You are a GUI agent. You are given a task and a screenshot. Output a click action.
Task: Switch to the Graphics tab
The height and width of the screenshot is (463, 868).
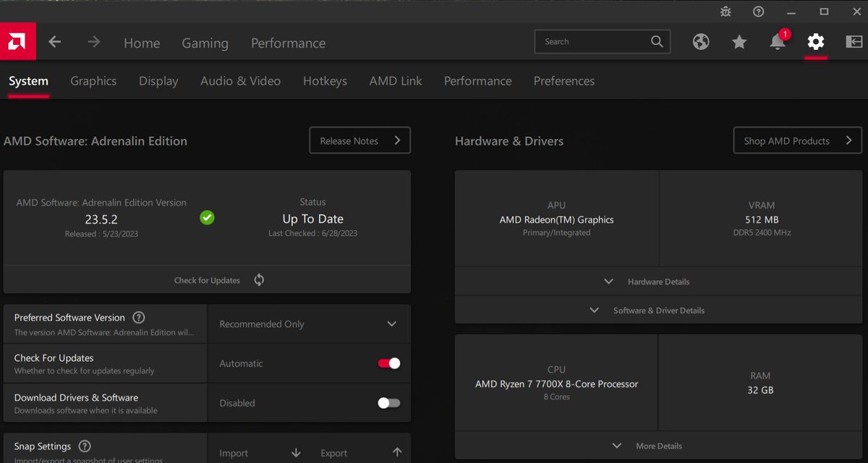click(93, 81)
